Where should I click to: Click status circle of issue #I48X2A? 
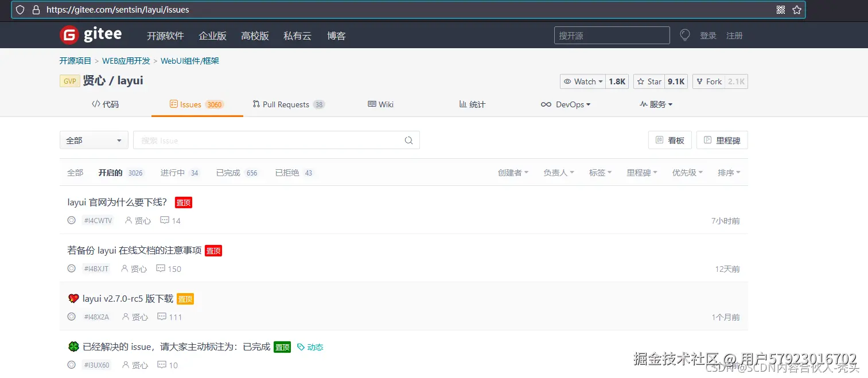[x=72, y=317]
